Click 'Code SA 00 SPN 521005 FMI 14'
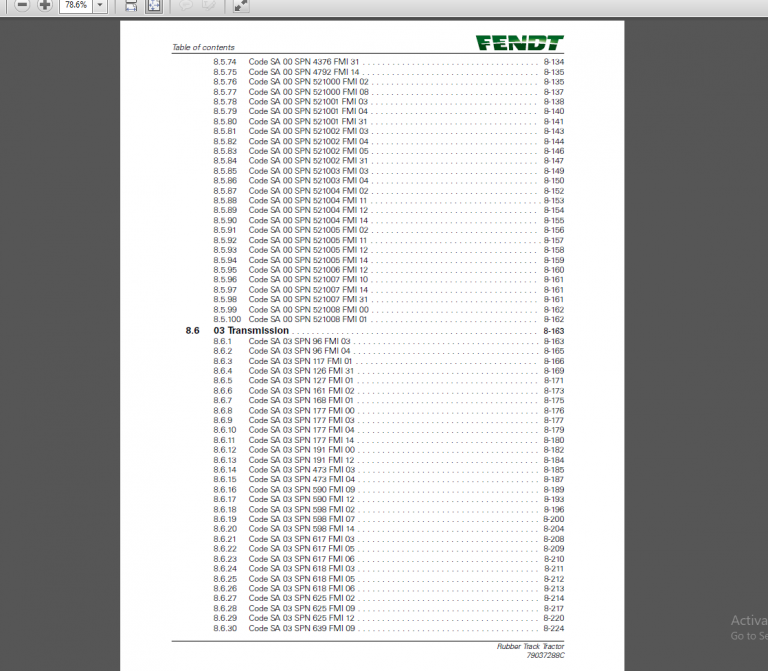768x671 pixels. click(308, 260)
